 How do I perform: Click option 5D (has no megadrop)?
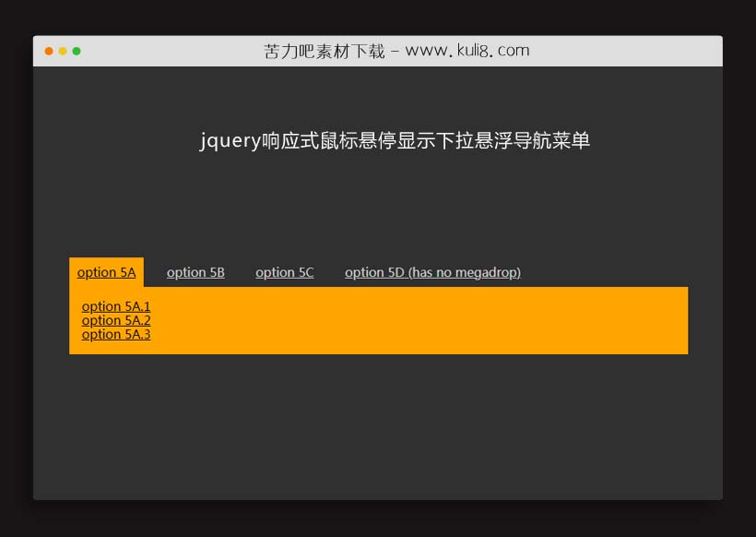click(x=432, y=272)
